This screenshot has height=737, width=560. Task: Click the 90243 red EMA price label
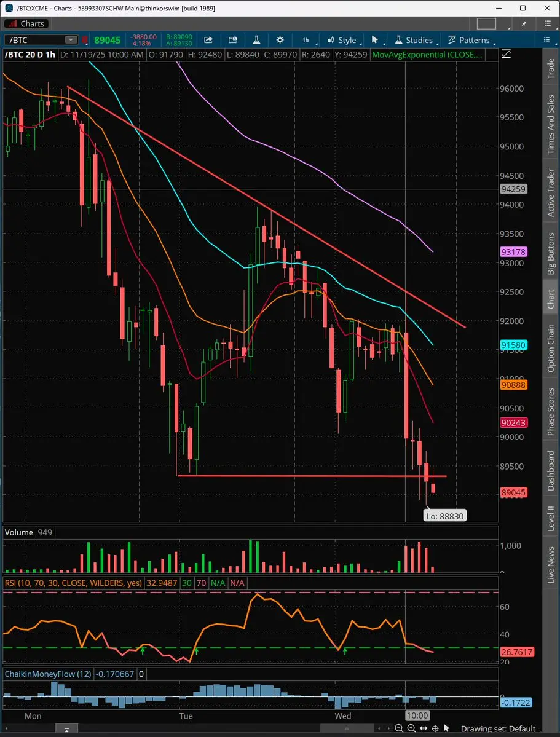pos(513,422)
